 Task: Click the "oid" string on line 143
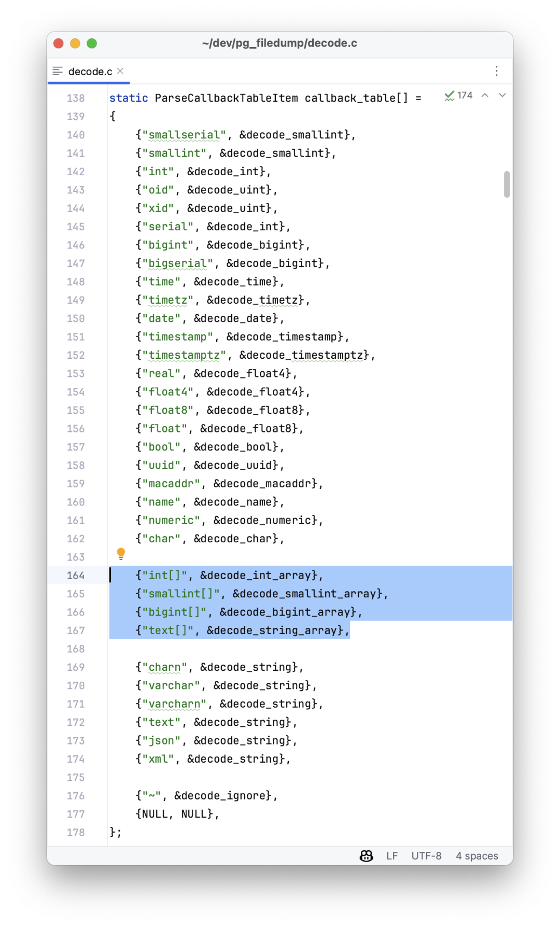pos(158,190)
